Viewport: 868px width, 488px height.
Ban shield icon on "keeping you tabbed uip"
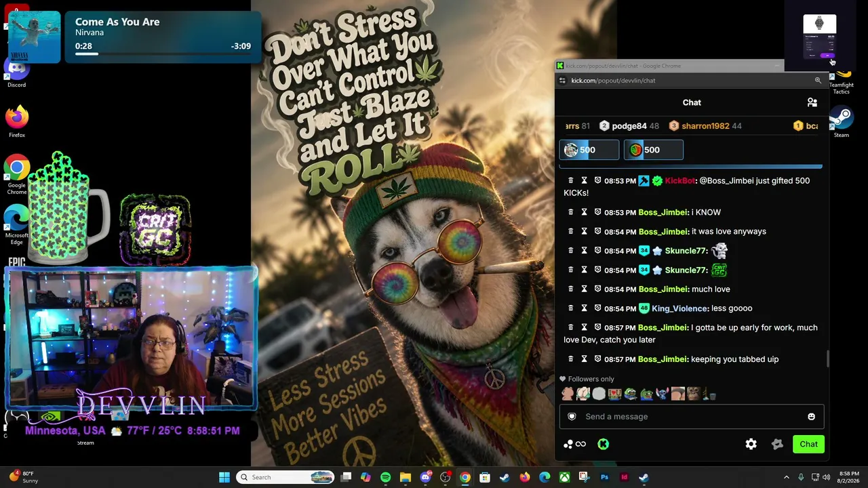(x=597, y=359)
